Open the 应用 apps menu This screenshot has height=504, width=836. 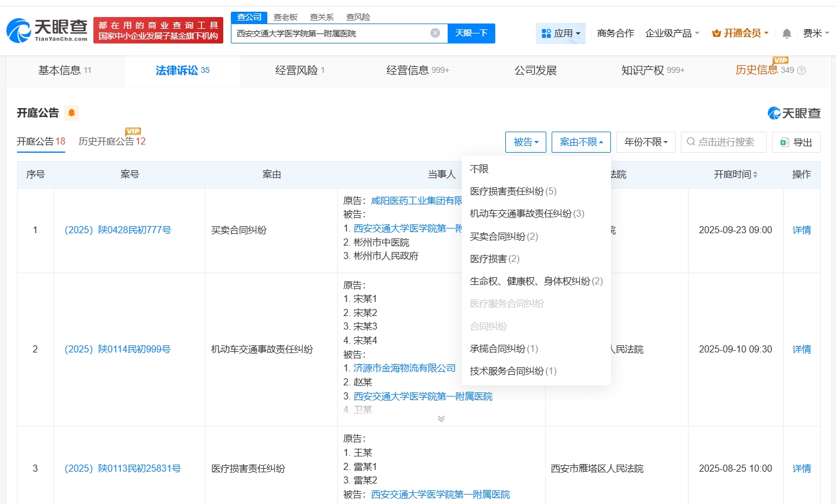(x=560, y=33)
